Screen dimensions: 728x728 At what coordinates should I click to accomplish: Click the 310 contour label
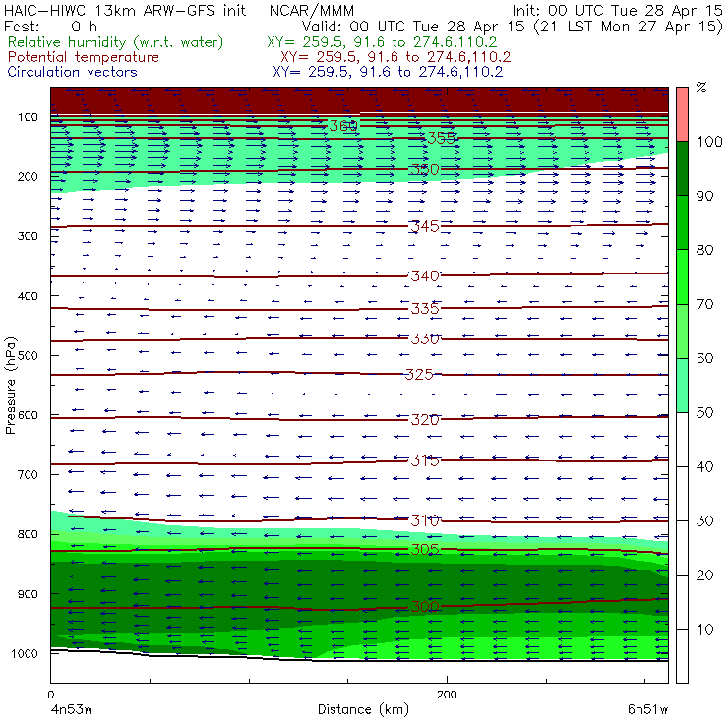pos(425,520)
